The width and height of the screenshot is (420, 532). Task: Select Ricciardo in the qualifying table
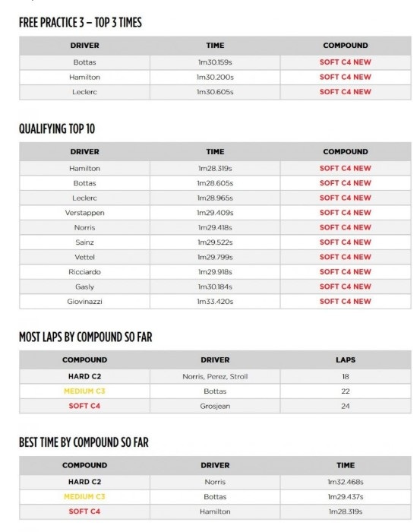(84, 272)
